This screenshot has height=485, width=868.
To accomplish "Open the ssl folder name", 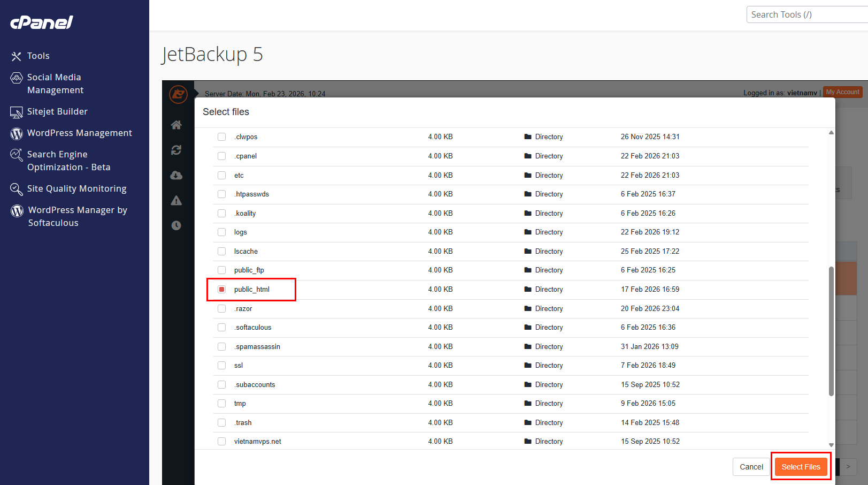I will click(x=238, y=366).
